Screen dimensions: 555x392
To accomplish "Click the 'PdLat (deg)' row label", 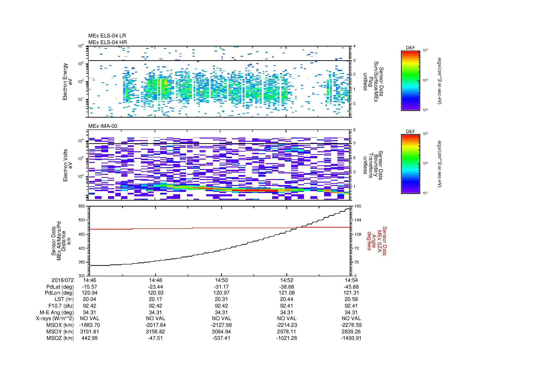I will coord(60,287).
